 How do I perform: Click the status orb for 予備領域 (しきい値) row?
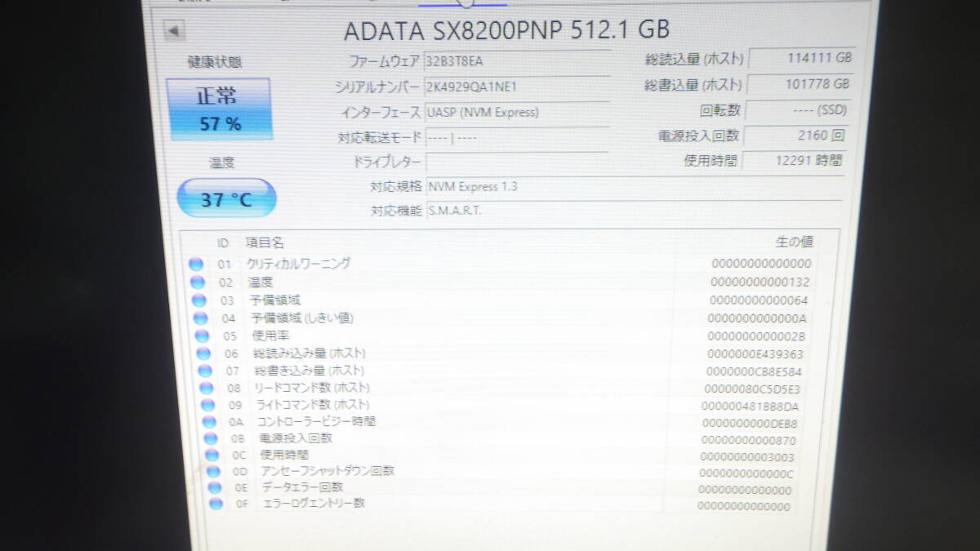[x=200, y=318]
